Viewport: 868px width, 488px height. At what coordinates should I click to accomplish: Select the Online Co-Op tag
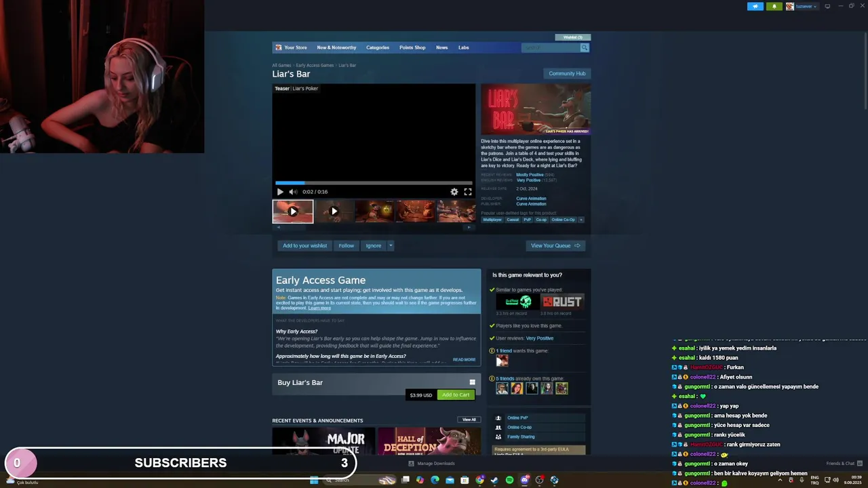click(563, 220)
